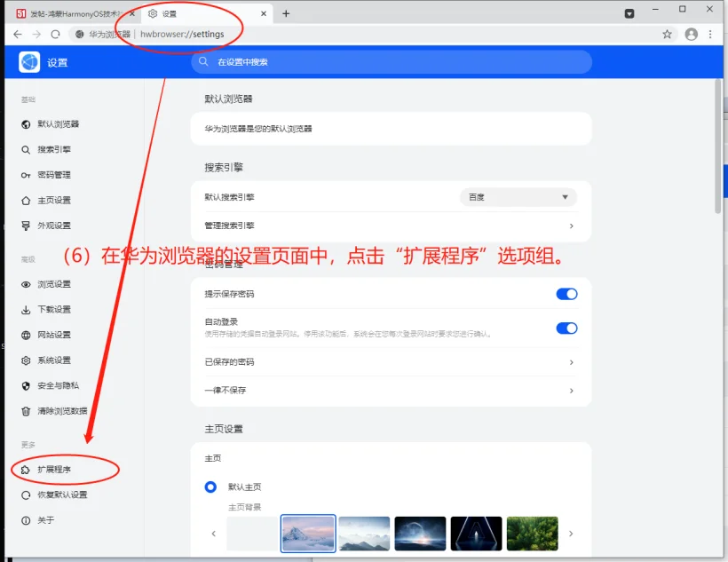Screen dimensions: 728x562
Task: Select the 默认主页 radio button
Action: pyautogui.click(x=210, y=487)
